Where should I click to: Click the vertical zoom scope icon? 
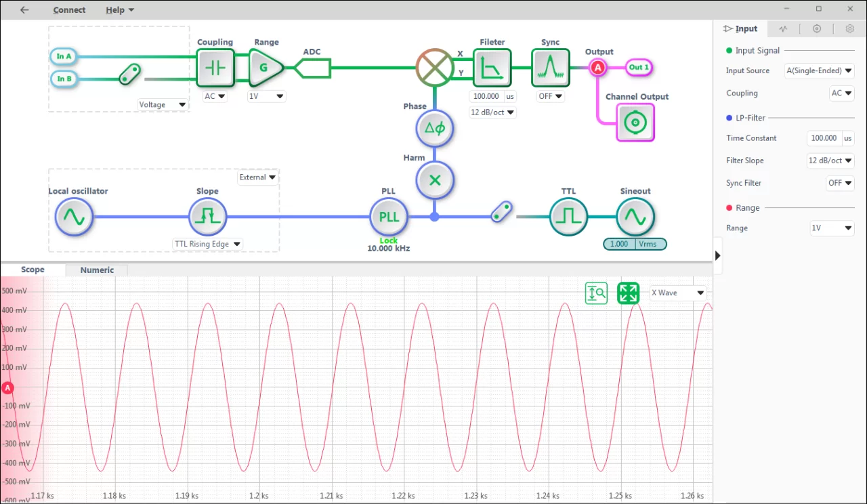[x=596, y=293]
